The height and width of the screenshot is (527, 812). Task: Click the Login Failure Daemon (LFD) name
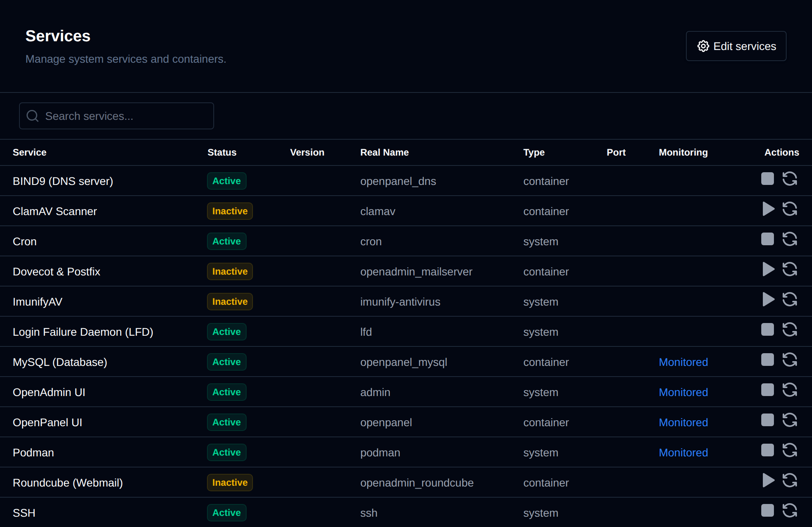[x=83, y=332]
